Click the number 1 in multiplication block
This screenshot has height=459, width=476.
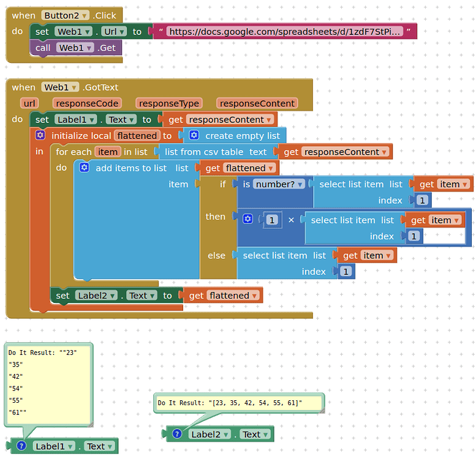tap(273, 220)
